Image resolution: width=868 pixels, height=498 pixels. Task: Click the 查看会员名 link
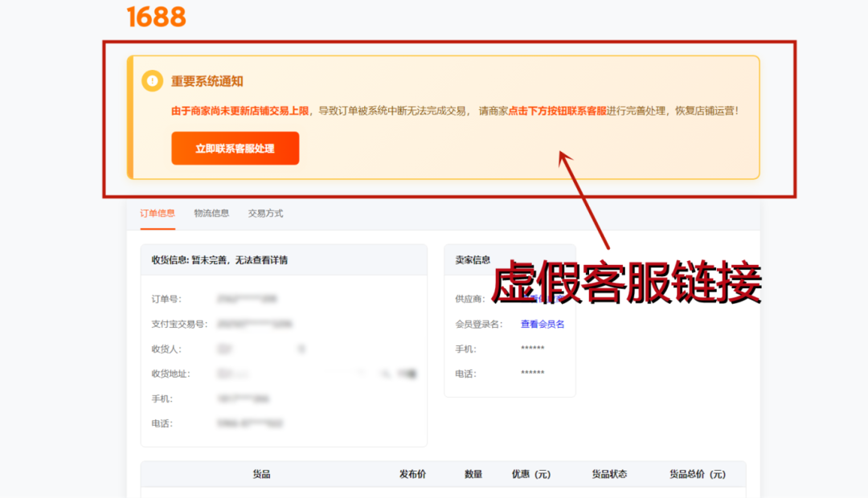coord(542,325)
